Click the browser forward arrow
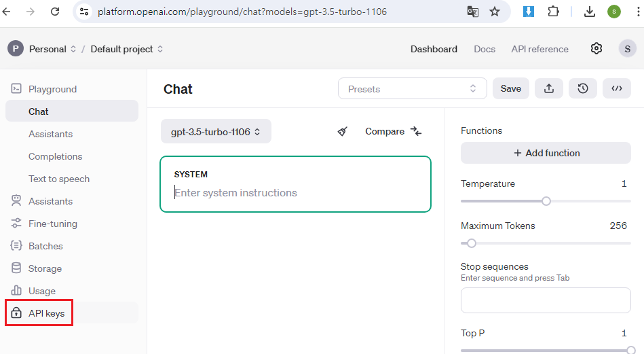This screenshot has width=644, height=354. point(31,12)
